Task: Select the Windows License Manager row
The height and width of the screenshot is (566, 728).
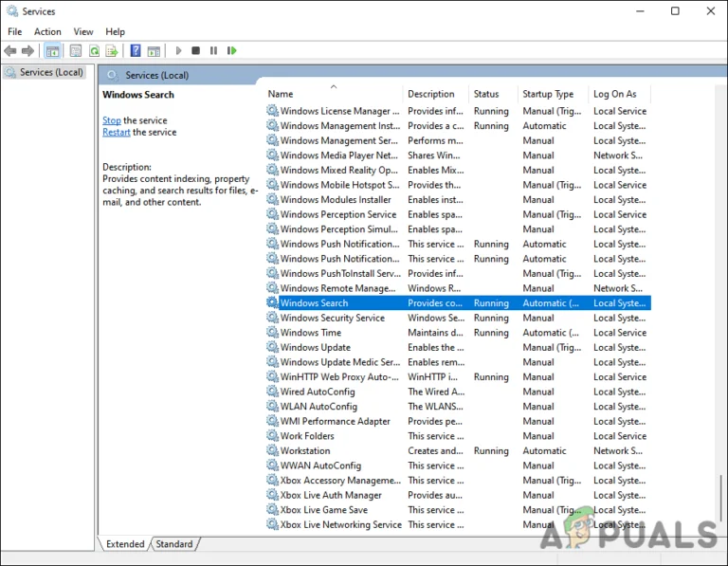Action: pyautogui.click(x=458, y=111)
